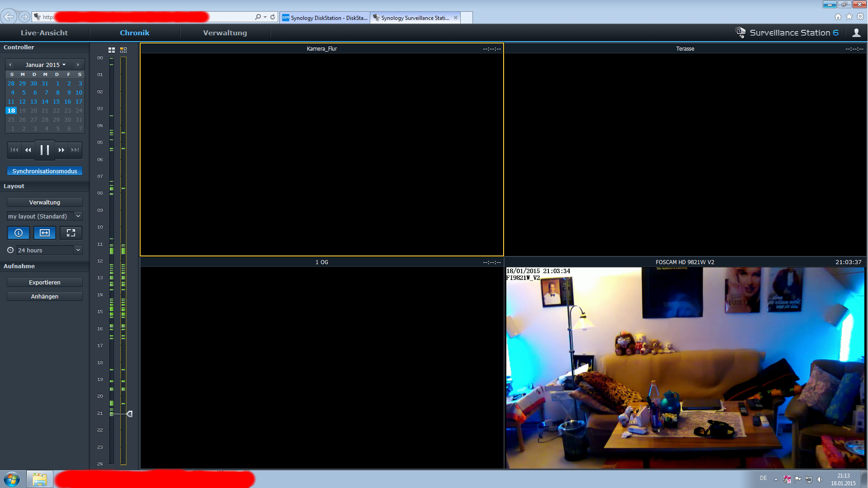Open the user account icon
Screen dimensions: 868x488
pos(856,33)
